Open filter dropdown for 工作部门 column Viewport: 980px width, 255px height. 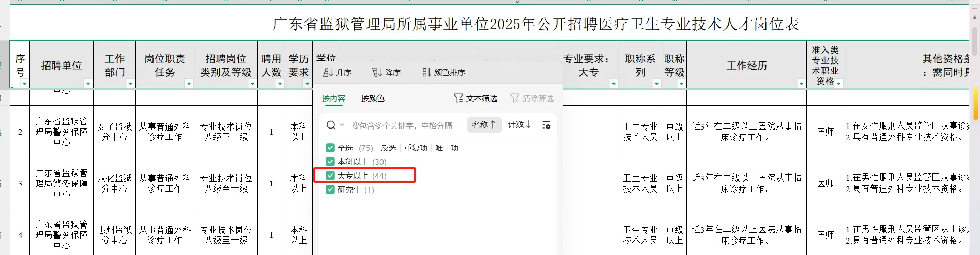[x=130, y=84]
